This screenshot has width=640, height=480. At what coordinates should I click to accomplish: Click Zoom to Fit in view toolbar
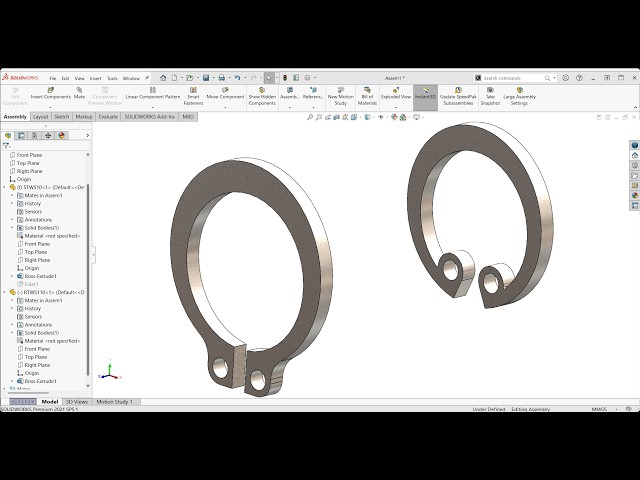310,117
